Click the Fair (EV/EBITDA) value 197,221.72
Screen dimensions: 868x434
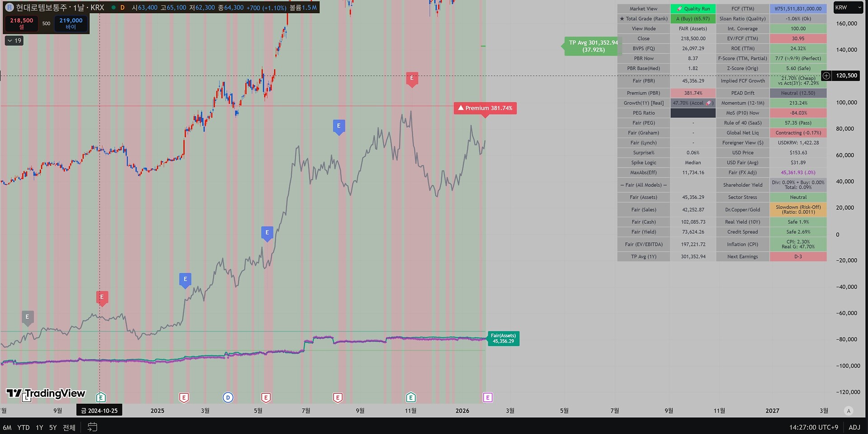pos(693,245)
